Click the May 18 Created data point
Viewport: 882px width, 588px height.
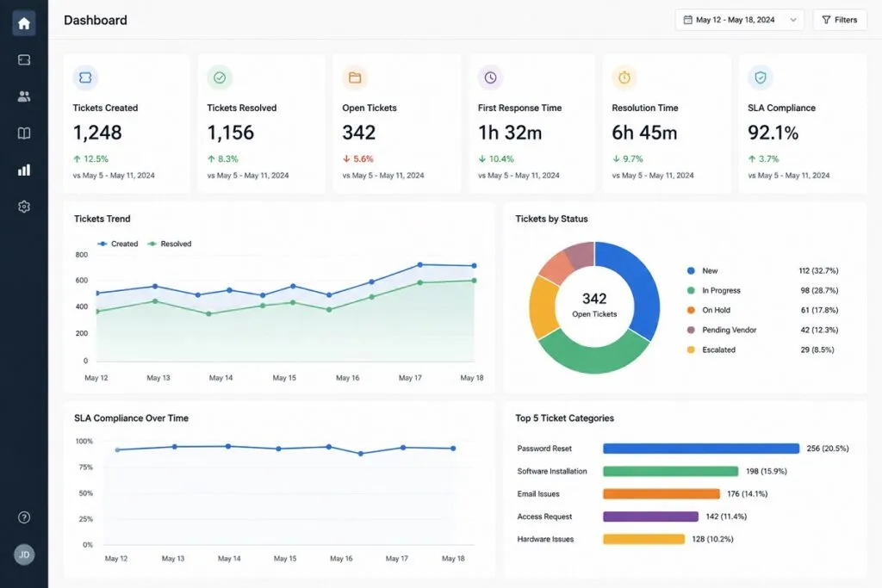[475, 266]
